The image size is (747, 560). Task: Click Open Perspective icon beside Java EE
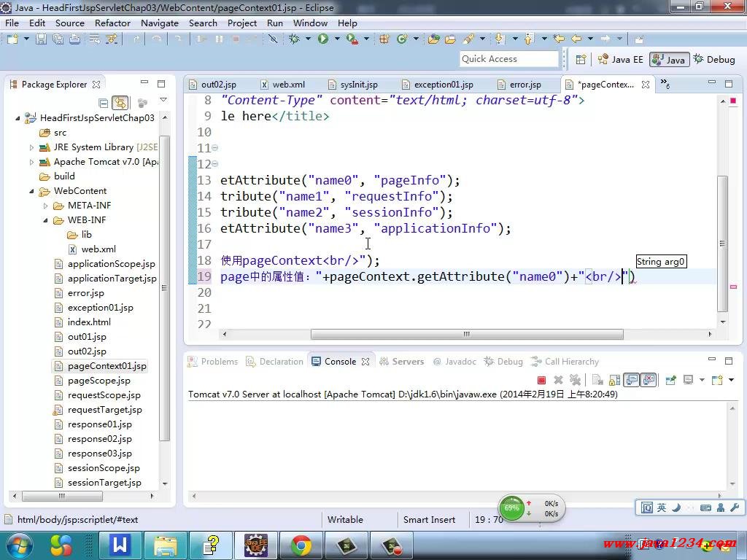581,60
